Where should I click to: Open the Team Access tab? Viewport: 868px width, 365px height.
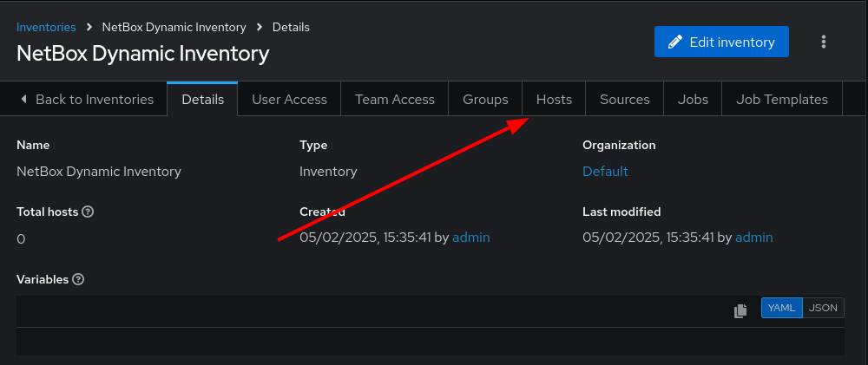pyautogui.click(x=395, y=100)
